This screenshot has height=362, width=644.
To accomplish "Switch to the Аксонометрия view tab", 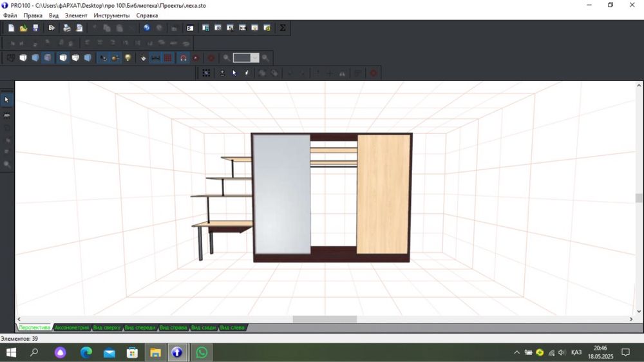I will click(72, 327).
